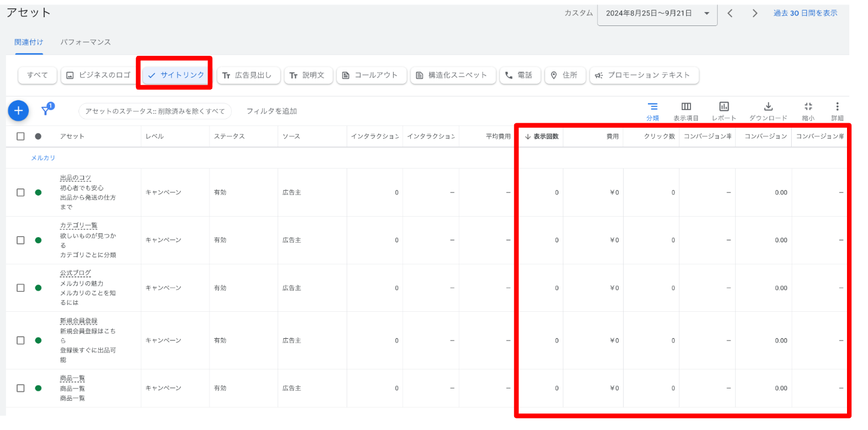Select the ビジネスのロゴ filter chip
The image size is (868, 430).
point(98,75)
